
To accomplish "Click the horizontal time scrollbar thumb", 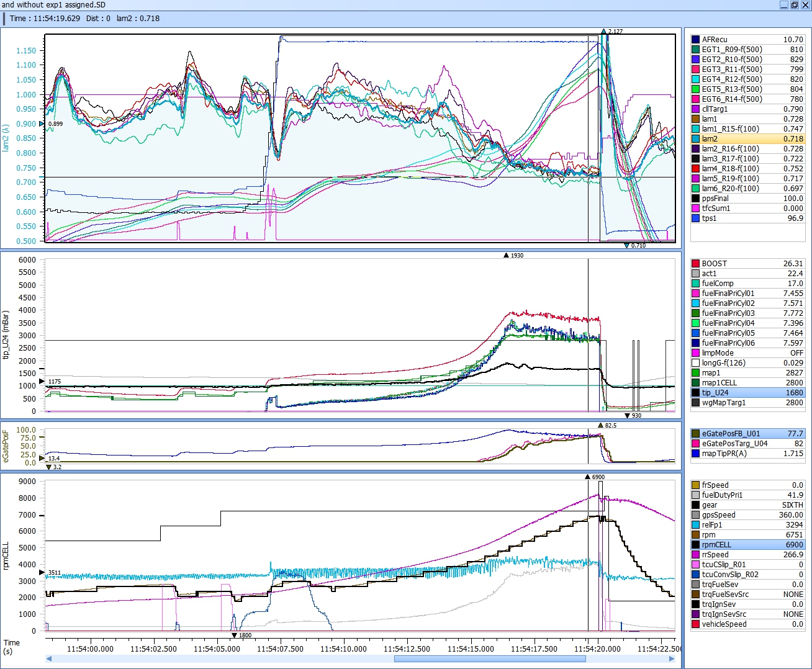I will tap(489, 659).
